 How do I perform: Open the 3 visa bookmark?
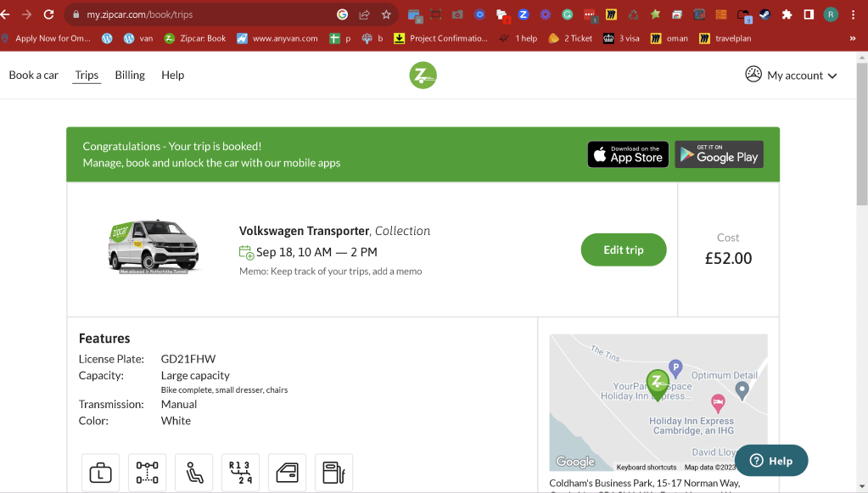point(621,39)
